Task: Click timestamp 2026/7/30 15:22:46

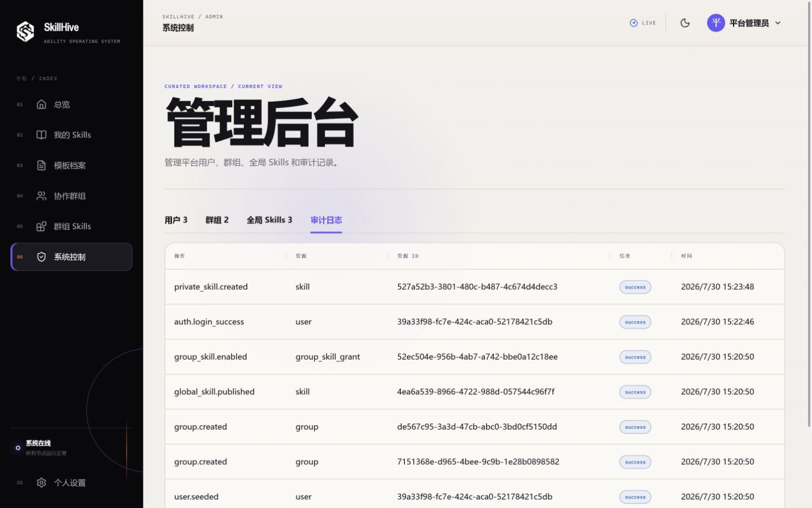Action: tap(717, 322)
